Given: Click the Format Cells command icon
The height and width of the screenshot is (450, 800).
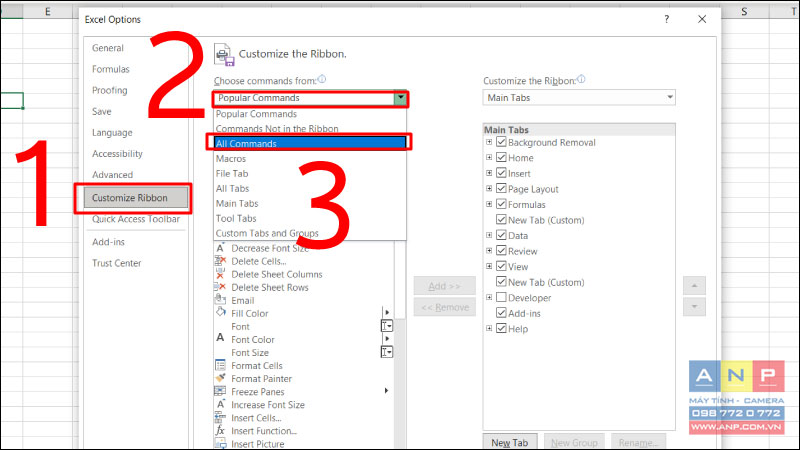Looking at the screenshot, I should click(220, 365).
